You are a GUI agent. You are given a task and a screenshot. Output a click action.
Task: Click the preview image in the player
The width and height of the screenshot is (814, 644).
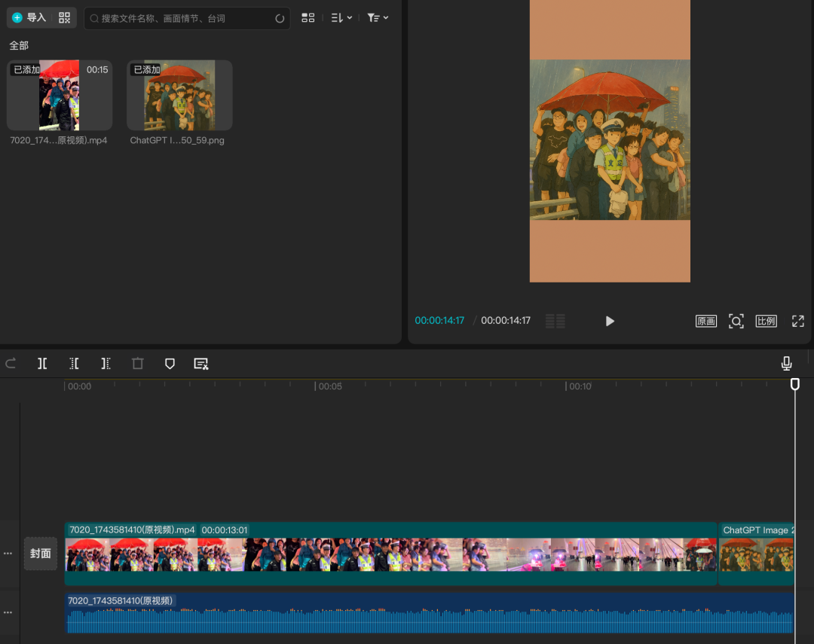coord(610,140)
